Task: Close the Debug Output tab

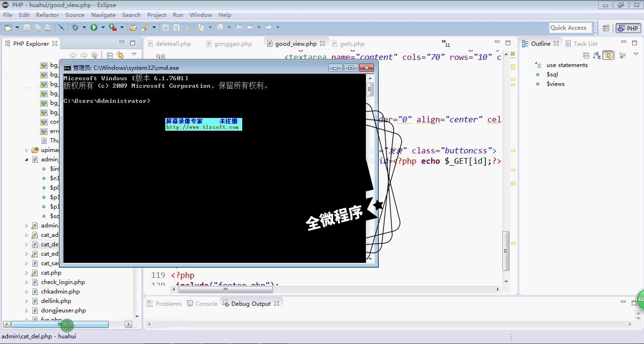Action: pyautogui.click(x=277, y=303)
